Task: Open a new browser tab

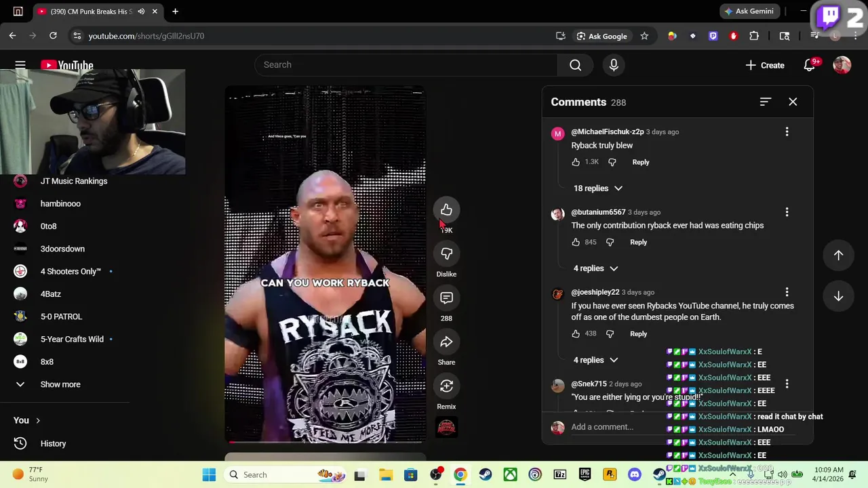Action: pos(175,12)
